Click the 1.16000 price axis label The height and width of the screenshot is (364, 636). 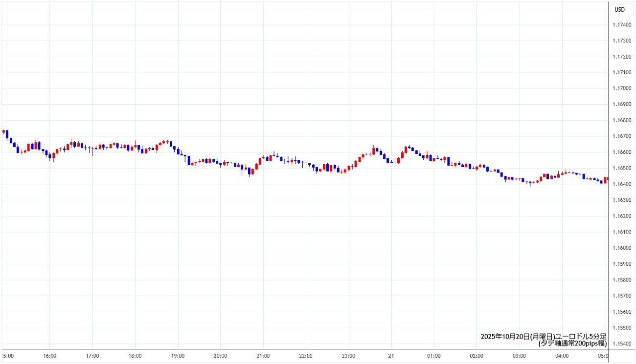click(622, 248)
